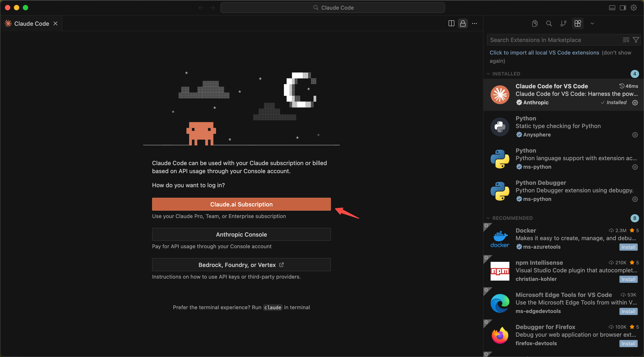Open settings gear in the title bar
Screen dimensions: 644x357
633,8
